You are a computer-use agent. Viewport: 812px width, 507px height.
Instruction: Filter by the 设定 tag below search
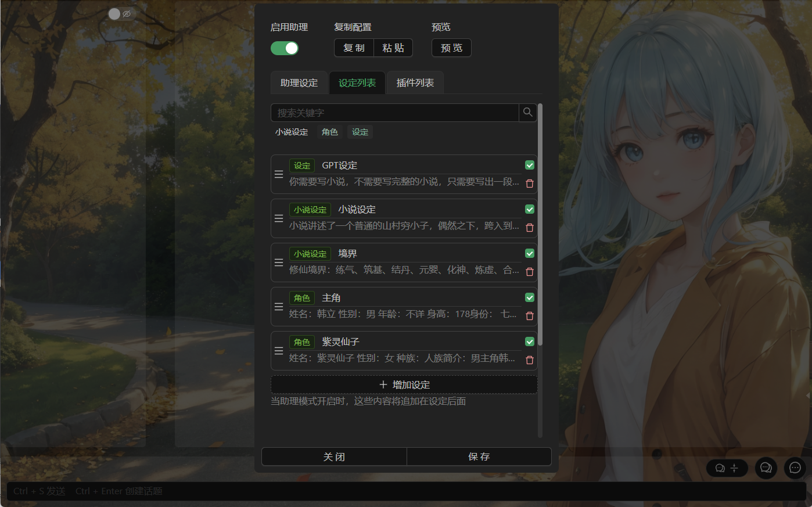[360, 132]
